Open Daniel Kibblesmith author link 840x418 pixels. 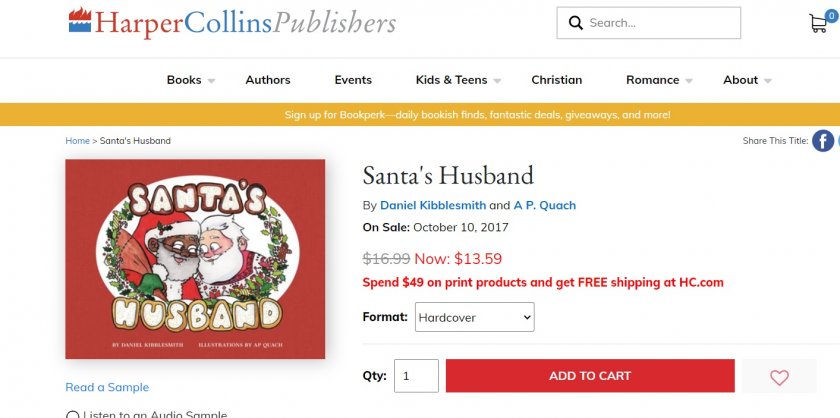point(432,206)
